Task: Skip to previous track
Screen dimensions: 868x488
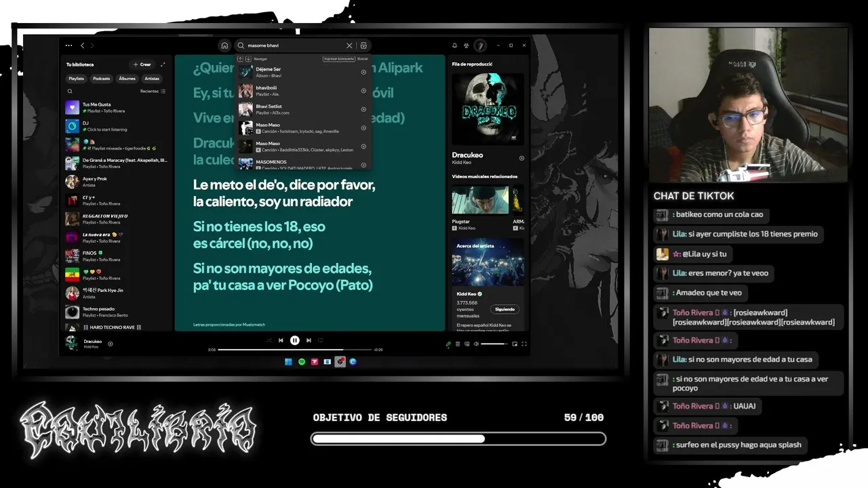Action: pyautogui.click(x=281, y=340)
